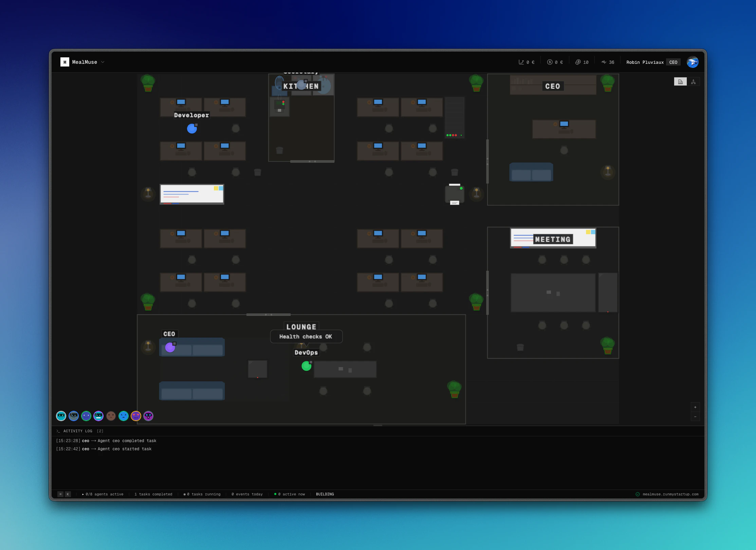The image size is (756, 550).
Task: Click the zoom in plus button
Action: click(695, 407)
